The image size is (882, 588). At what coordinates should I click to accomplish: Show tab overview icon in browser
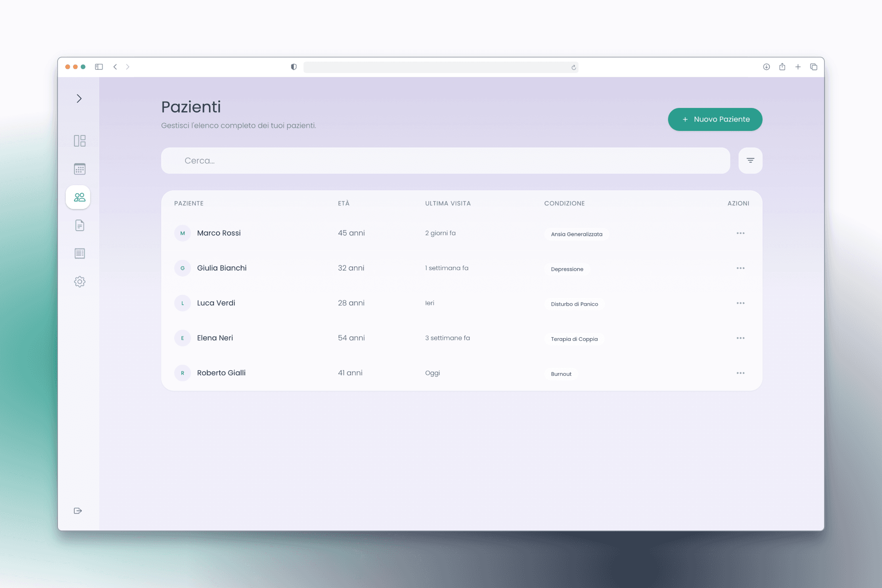(814, 67)
